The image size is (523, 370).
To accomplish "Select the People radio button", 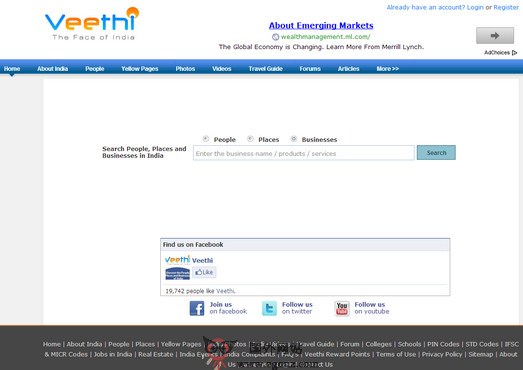I will (206, 138).
